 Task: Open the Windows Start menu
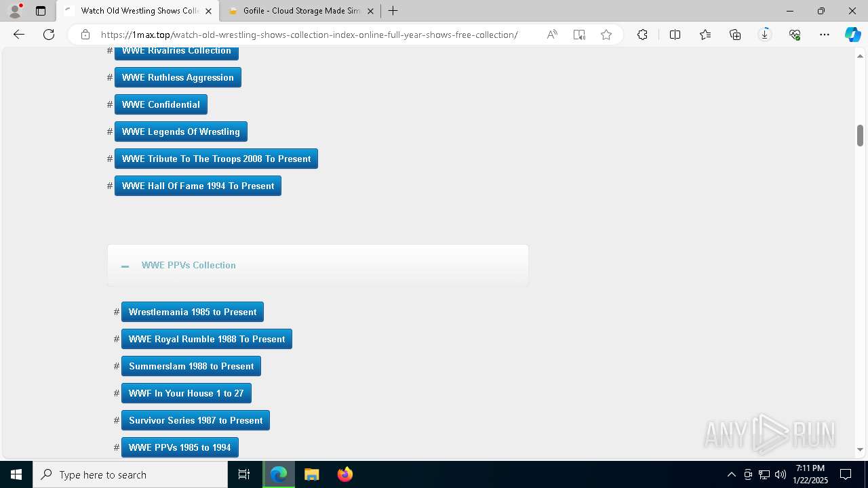coord(16,474)
